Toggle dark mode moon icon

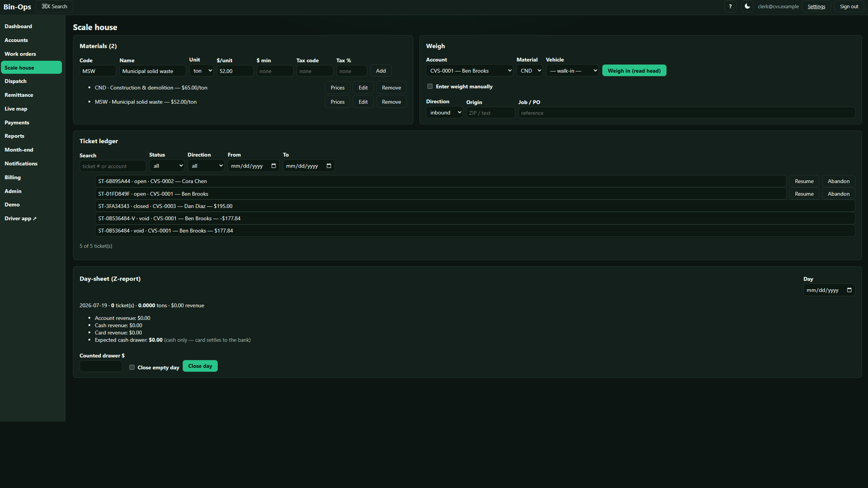[x=747, y=7]
